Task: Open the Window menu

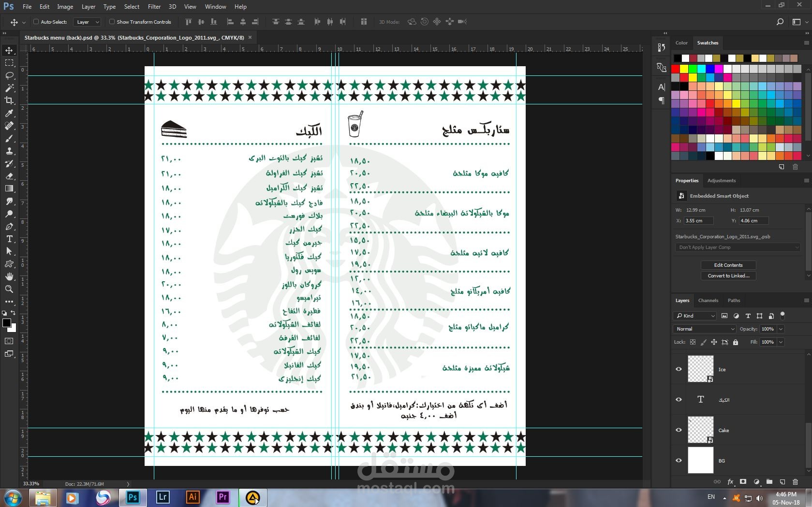Action: (x=215, y=7)
